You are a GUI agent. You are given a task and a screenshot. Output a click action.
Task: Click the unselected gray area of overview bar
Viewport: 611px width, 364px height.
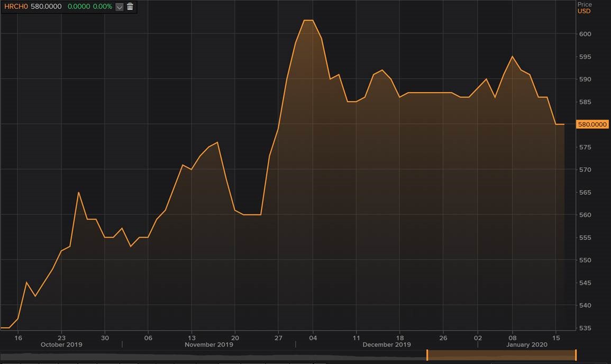[x=212, y=356]
